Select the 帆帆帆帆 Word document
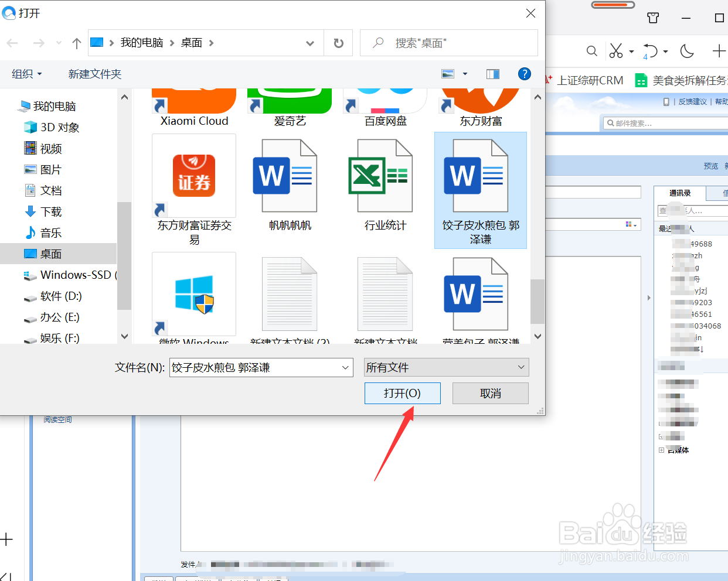 290,184
